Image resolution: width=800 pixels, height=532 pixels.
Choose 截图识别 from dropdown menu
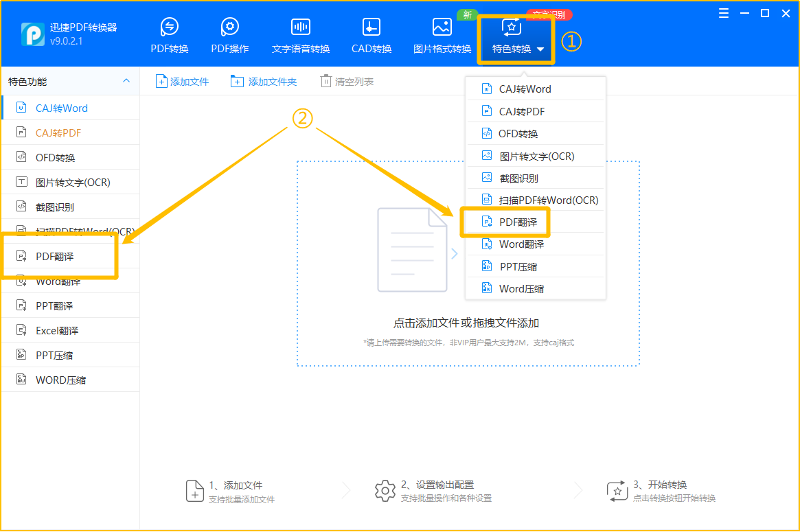(x=535, y=178)
